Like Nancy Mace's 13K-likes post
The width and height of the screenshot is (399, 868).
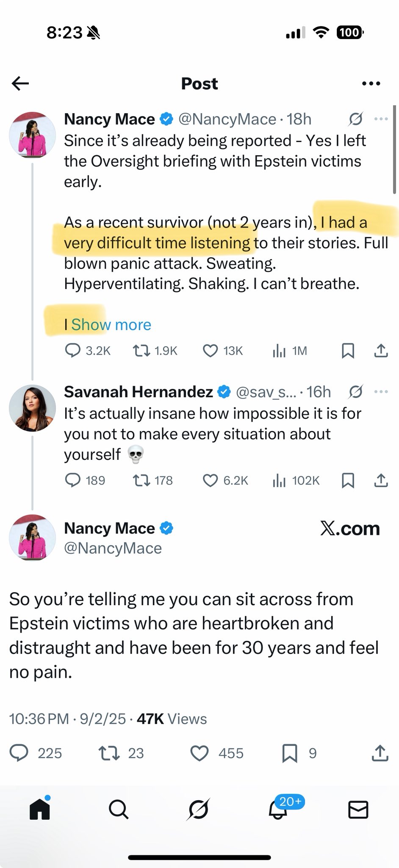[210, 351]
